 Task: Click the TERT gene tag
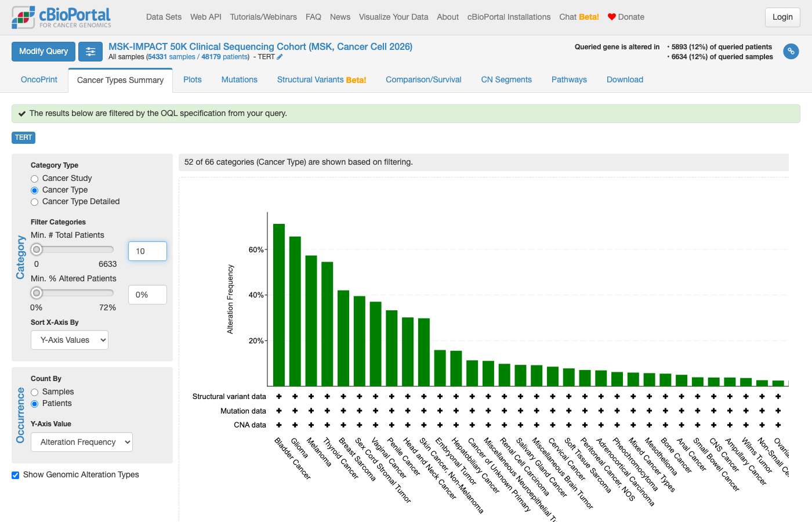point(24,137)
